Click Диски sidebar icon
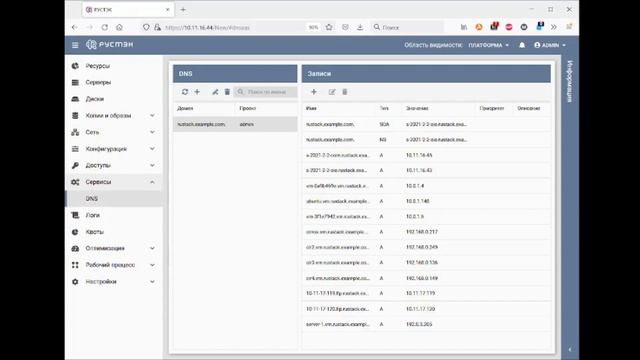Image resolution: width=640 pixels, height=360 pixels. click(x=75, y=99)
